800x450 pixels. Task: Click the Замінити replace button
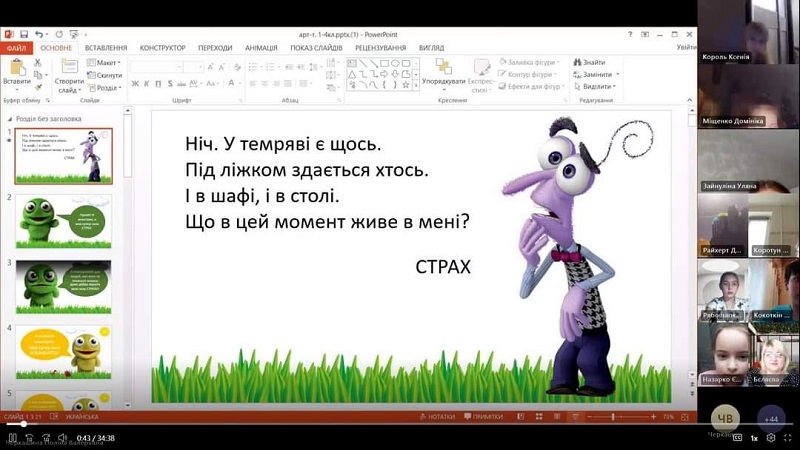point(595,74)
